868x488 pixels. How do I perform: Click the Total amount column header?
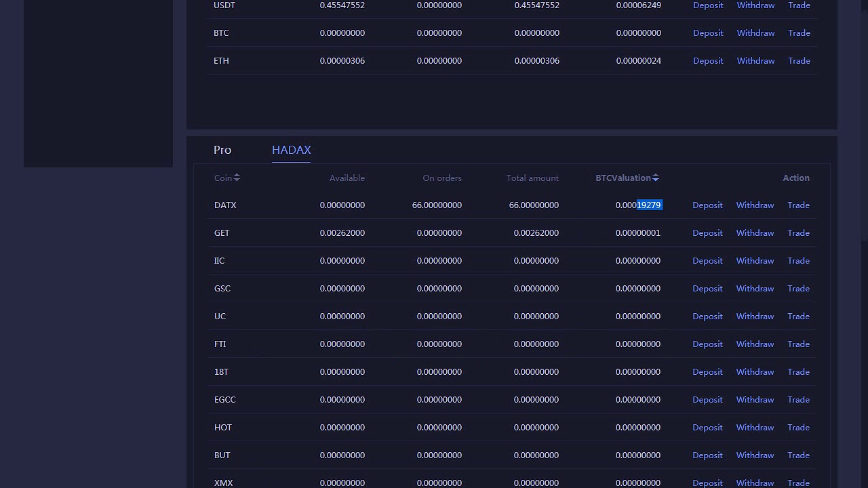[x=532, y=178]
